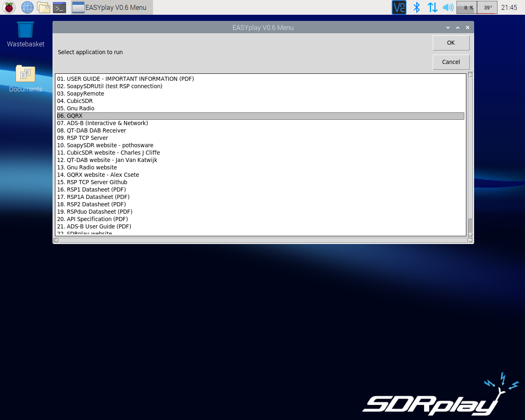Select 02. SoapySDRUtil (test RSP connection)
525x420 pixels.
tap(260, 86)
